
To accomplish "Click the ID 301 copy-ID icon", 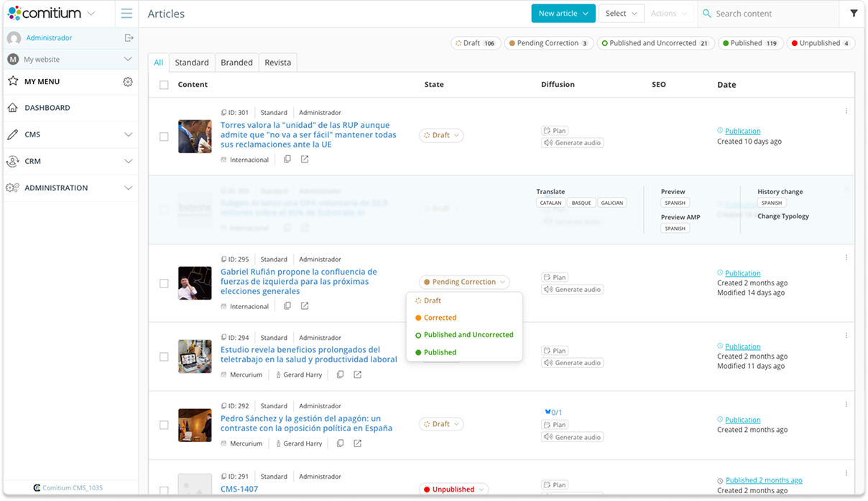I will (x=223, y=113).
